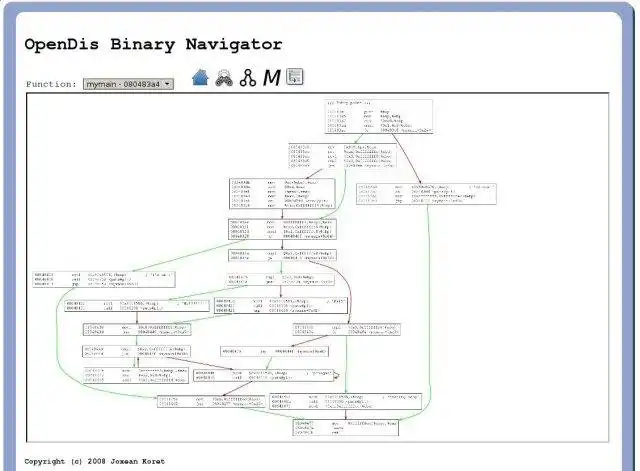The image size is (640, 471).
Task: Select the bottom exit block of the graph
Action: point(345,427)
